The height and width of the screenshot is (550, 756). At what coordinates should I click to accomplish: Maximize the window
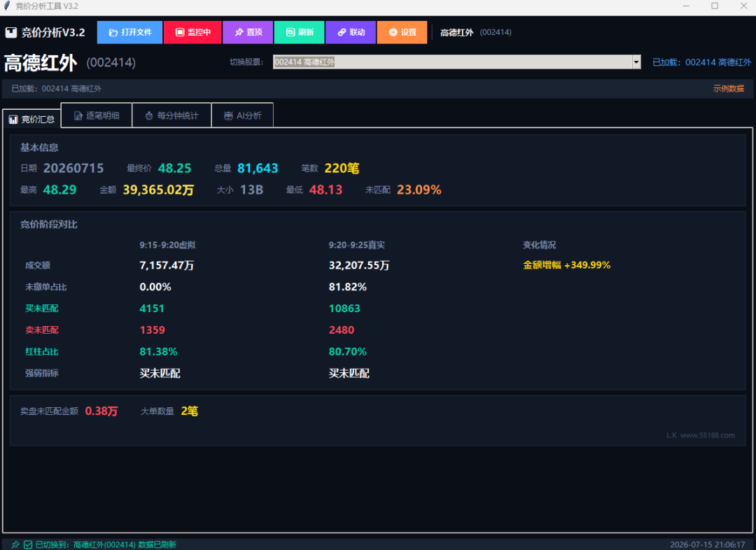coord(715,6)
